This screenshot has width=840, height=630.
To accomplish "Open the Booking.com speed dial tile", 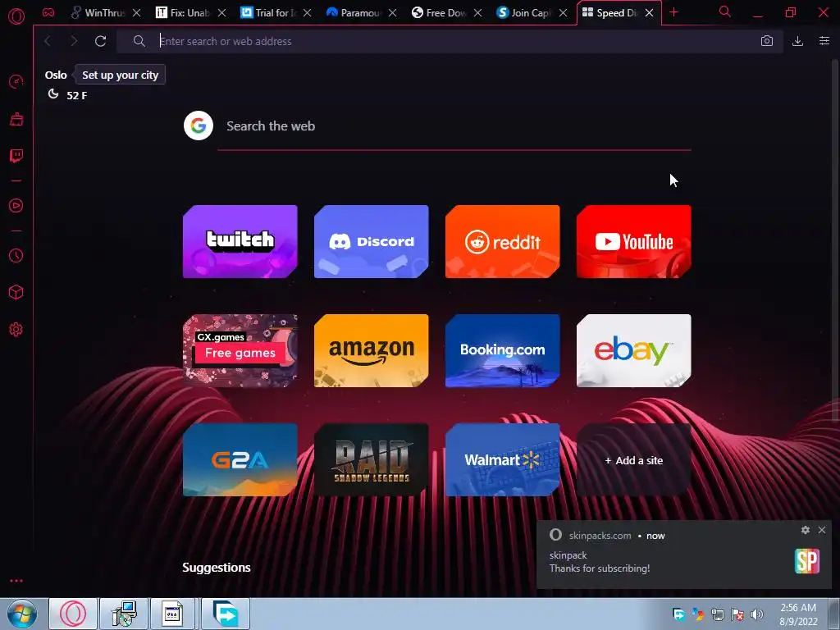I will click(503, 351).
